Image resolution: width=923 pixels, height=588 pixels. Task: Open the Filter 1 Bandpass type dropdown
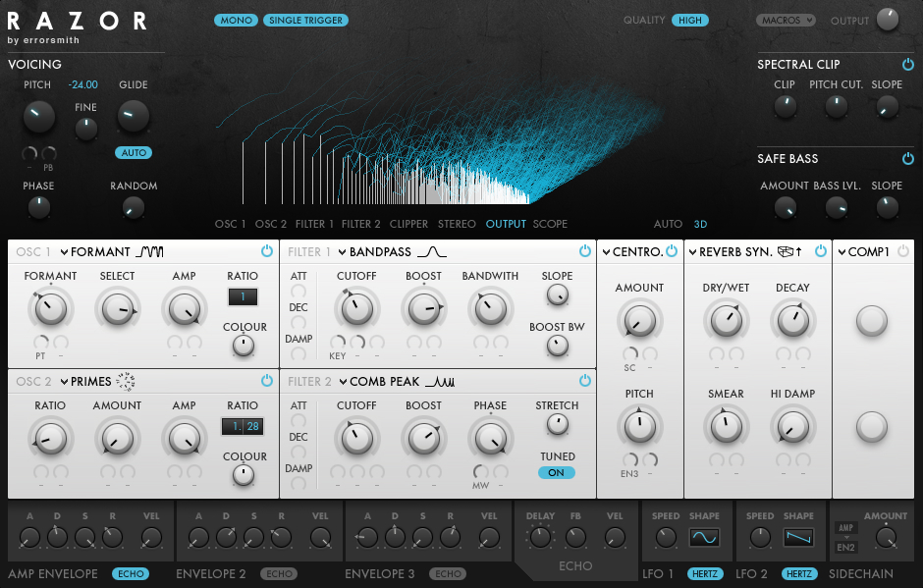click(342, 252)
